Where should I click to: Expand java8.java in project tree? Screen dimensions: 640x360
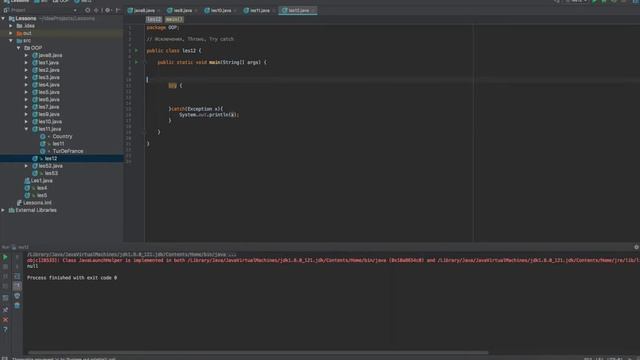click(27, 55)
